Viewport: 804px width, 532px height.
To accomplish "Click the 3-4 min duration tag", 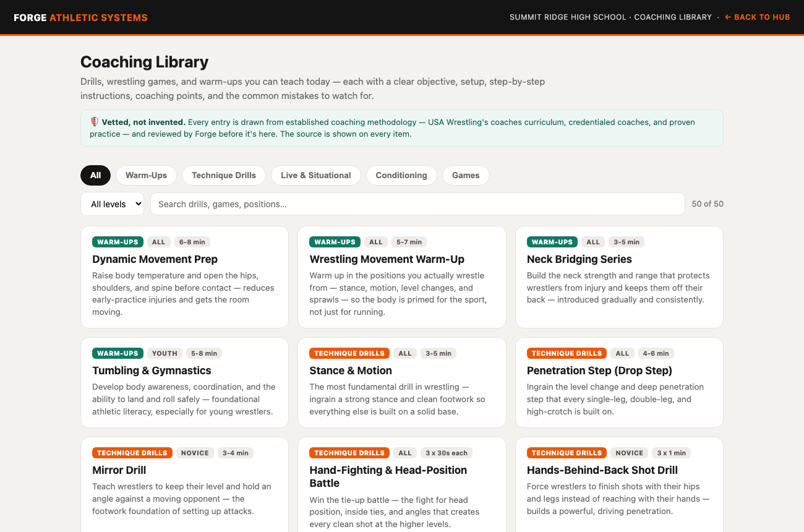I will coord(236,453).
